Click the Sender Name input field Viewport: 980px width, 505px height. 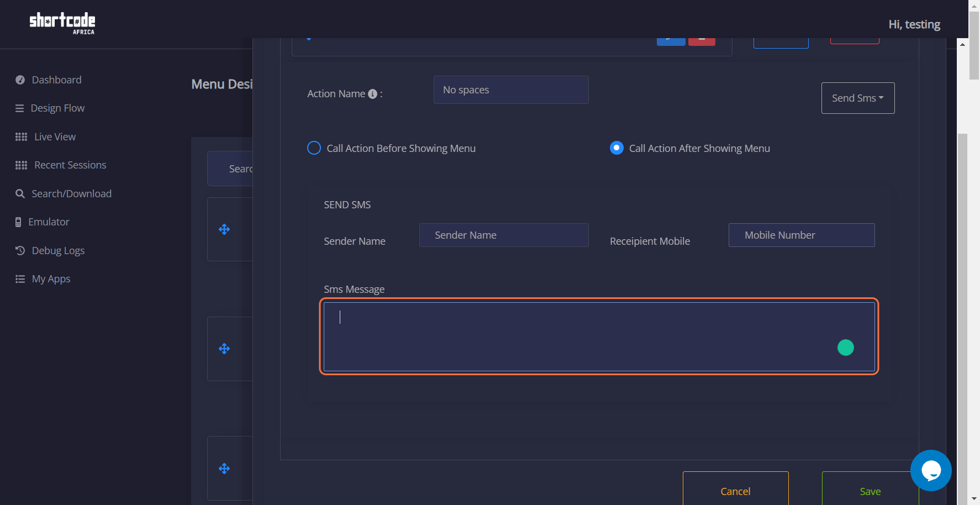pyautogui.click(x=504, y=235)
